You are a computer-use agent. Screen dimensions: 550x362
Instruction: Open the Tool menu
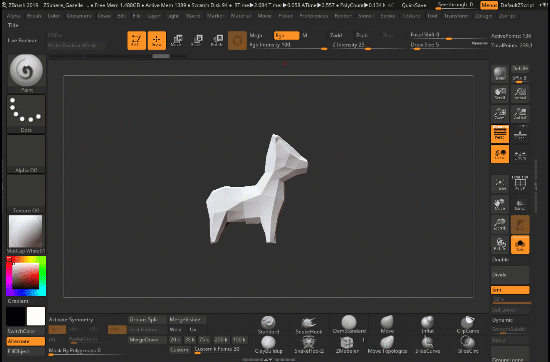tap(432, 16)
